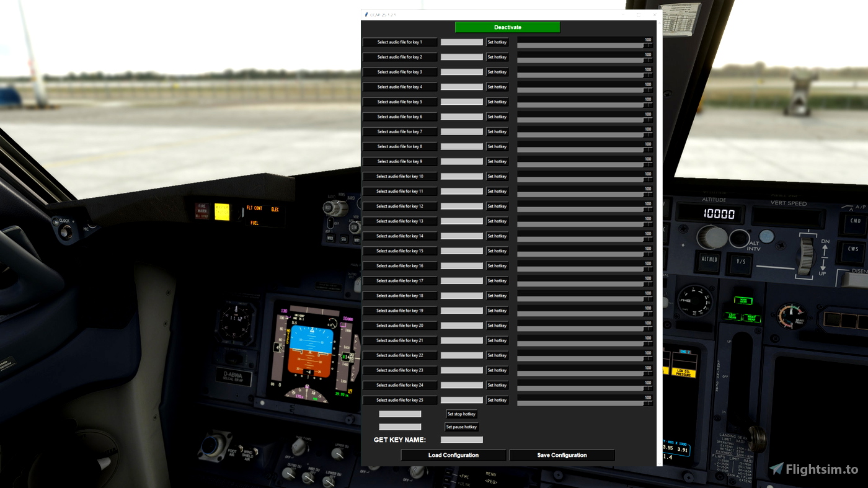This screenshot has height=488, width=868.
Task: Focus the stop hotkey input field
Action: click(400, 414)
